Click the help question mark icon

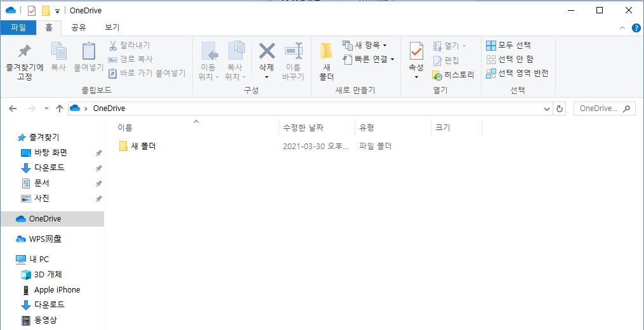coord(635,27)
